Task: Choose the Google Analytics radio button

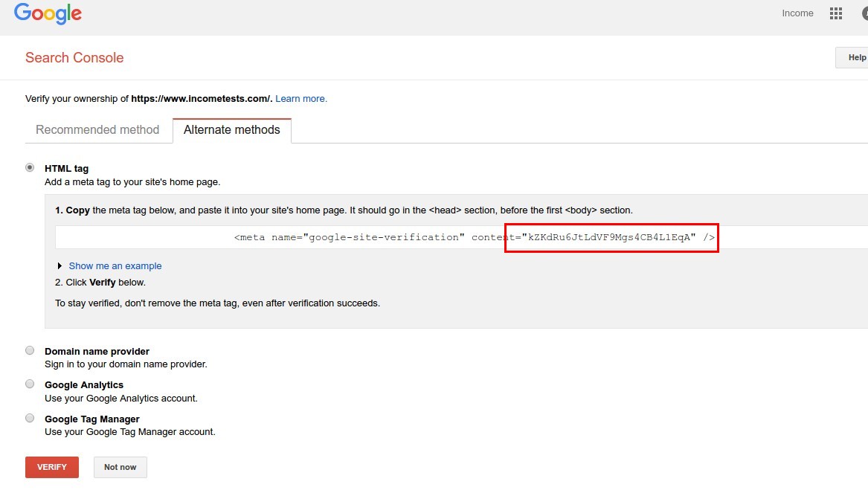Action: coord(30,384)
